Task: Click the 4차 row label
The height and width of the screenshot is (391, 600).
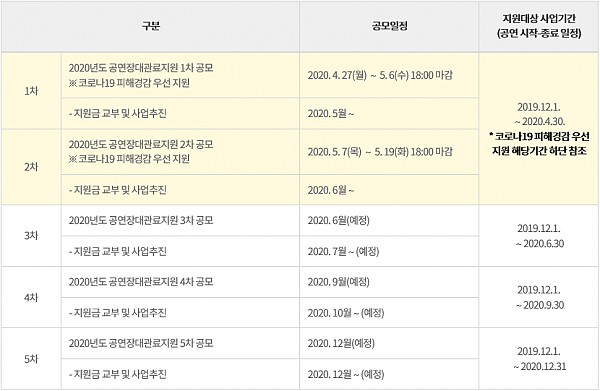Action: click(31, 297)
